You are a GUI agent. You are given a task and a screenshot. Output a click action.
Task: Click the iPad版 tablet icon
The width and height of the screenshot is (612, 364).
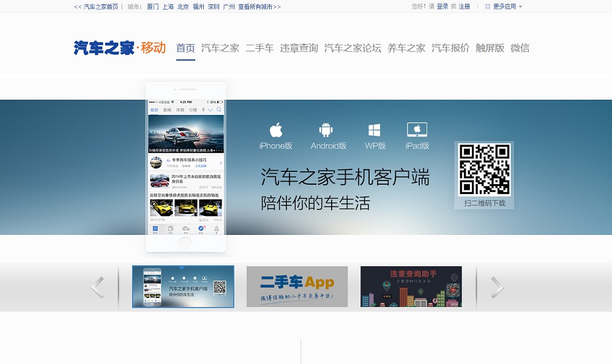coord(417,130)
